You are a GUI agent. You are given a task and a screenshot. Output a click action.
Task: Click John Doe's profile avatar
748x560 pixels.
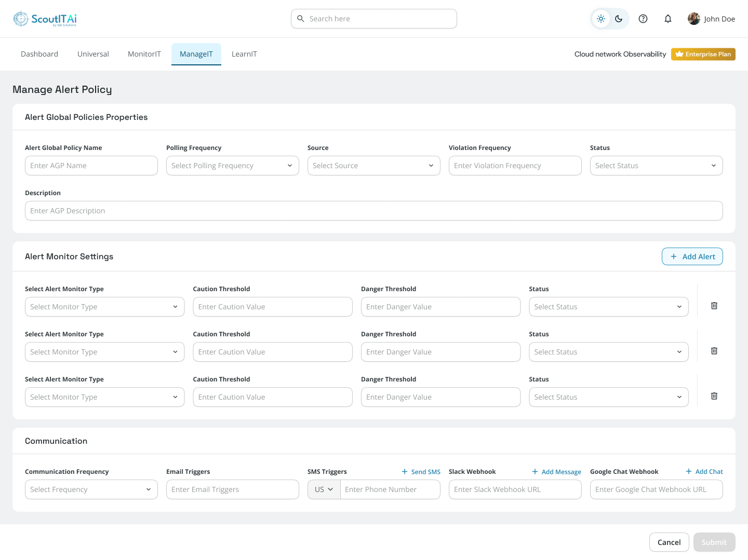click(x=693, y=19)
